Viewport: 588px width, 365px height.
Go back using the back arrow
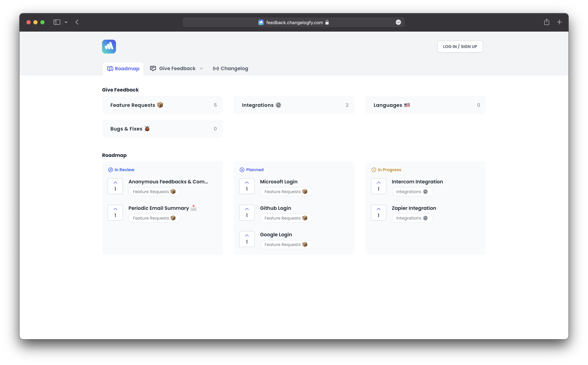pyautogui.click(x=77, y=22)
